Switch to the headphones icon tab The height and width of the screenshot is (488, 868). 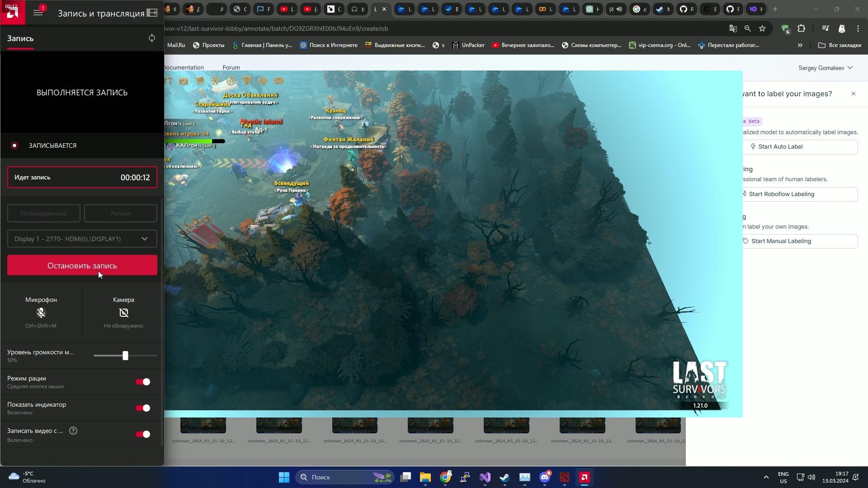(x=357, y=9)
